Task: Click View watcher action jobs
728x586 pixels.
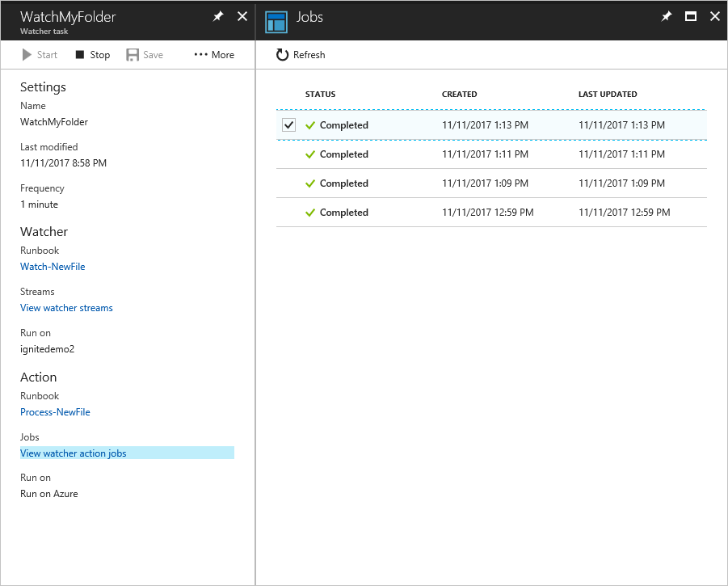Action: pyautogui.click(x=73, y=453)
